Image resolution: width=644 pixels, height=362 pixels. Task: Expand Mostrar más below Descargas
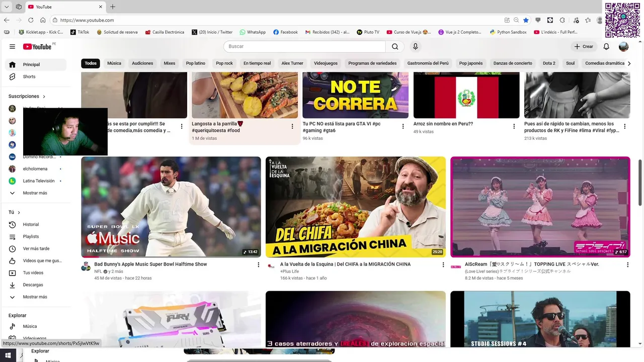[x=35, y=297]
